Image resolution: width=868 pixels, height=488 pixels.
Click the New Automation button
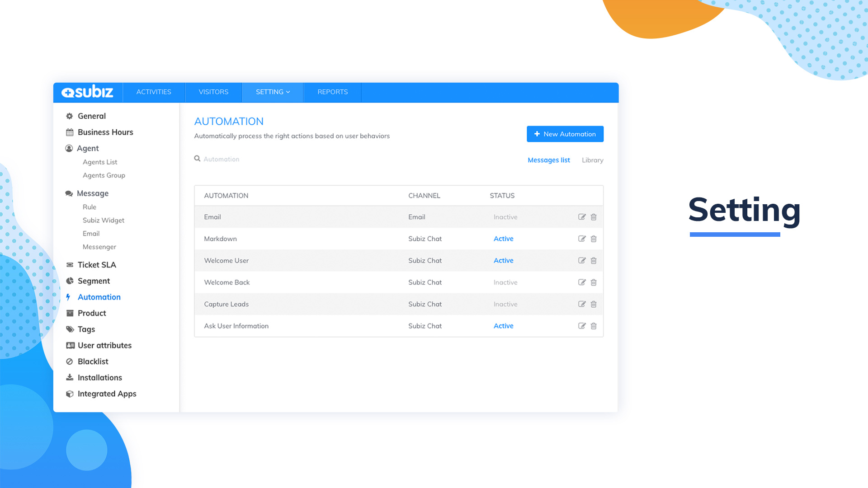[x=565, y=134]
